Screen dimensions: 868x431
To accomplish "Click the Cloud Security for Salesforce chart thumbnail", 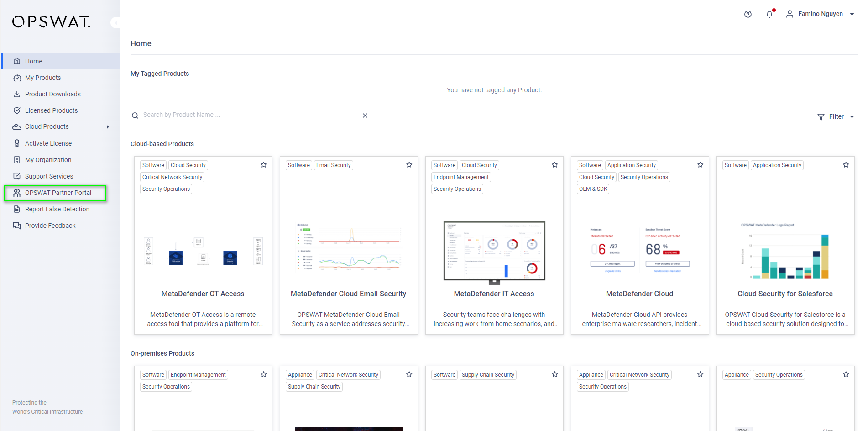I will pyautogui.click(x=785, y=251).
